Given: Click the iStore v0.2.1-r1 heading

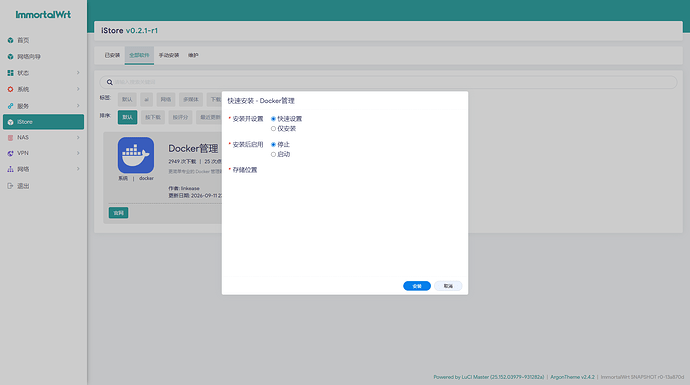Looking at the screenshot, I should (129, 30).
